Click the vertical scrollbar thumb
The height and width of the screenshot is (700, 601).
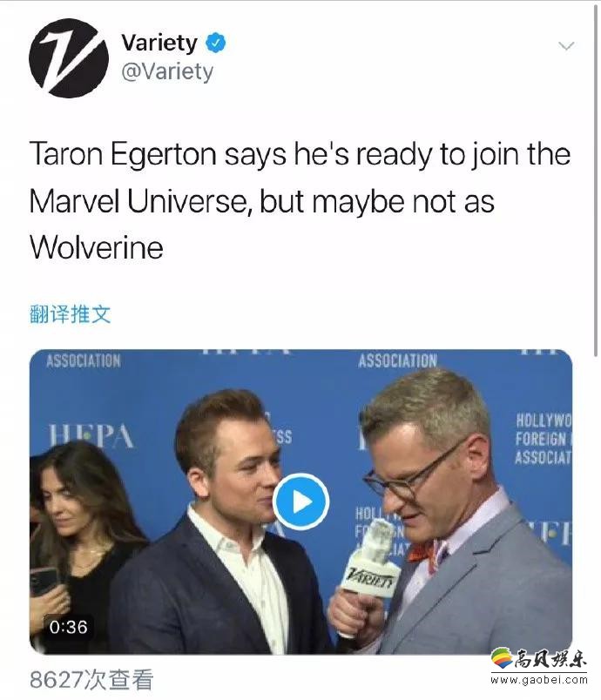coord(596,178)
